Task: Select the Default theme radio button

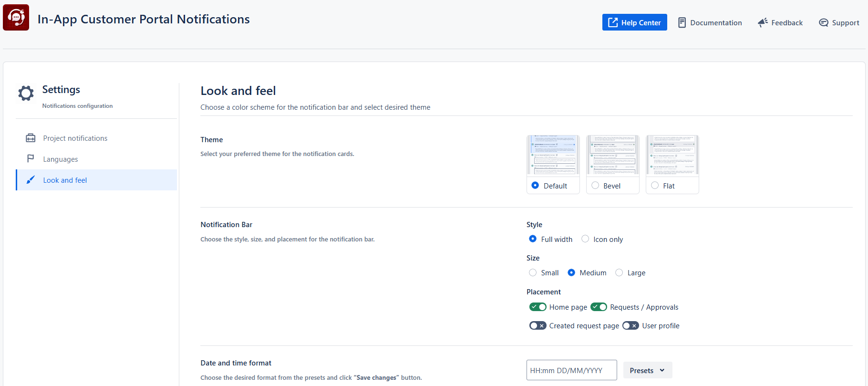Action: [535, 186]
